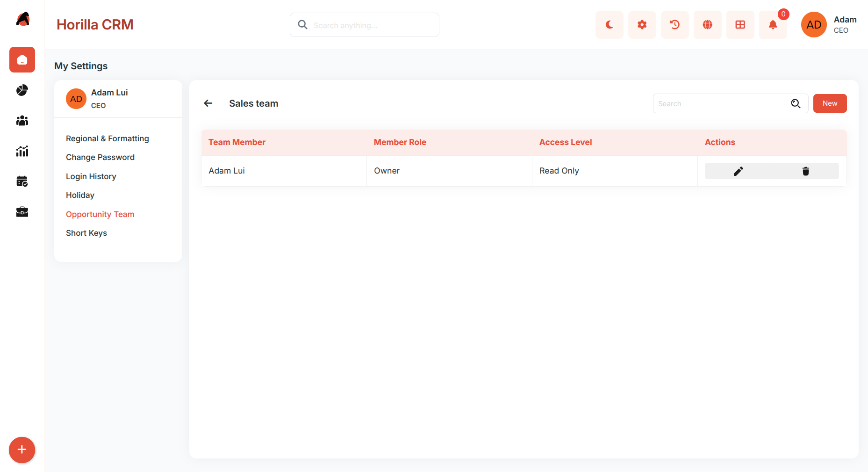Open the grid layout icon in header
Screen dimensions: 868x472
click(740, 25)
